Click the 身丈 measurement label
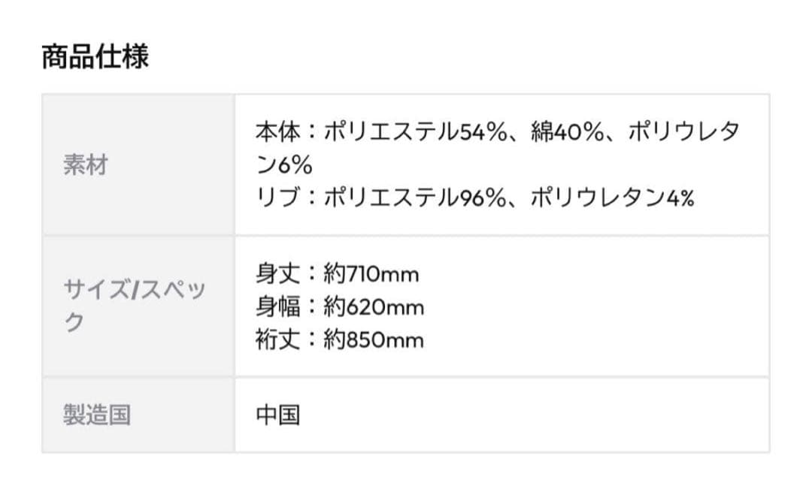Viewport: 812px width, 504px height. pyautogui.click(x=277, y=274)
